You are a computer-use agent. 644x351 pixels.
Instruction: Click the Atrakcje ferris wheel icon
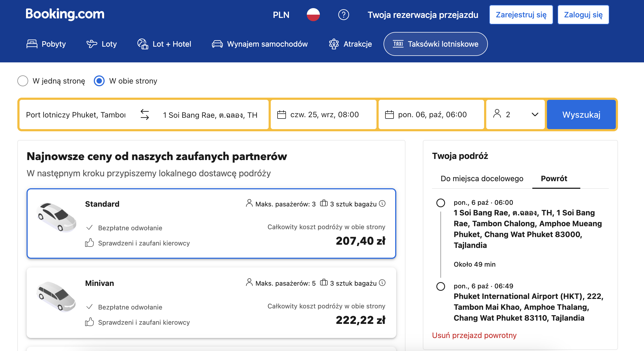(x=334, y=44)
